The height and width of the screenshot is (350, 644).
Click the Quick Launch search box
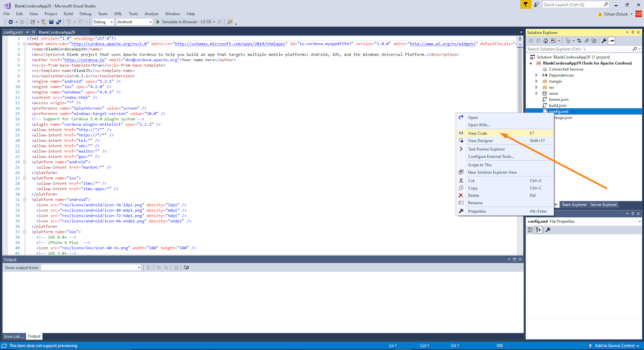[x=576, y=4]
